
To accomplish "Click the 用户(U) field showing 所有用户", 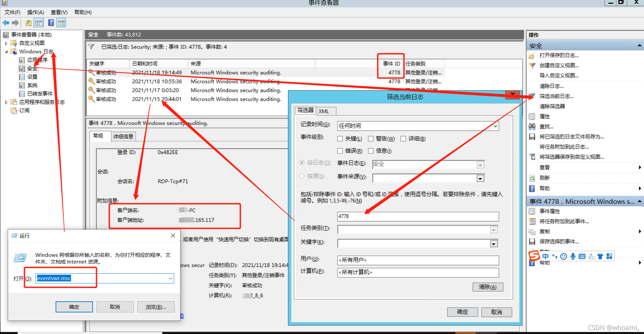I will click(x=418, y=260).
